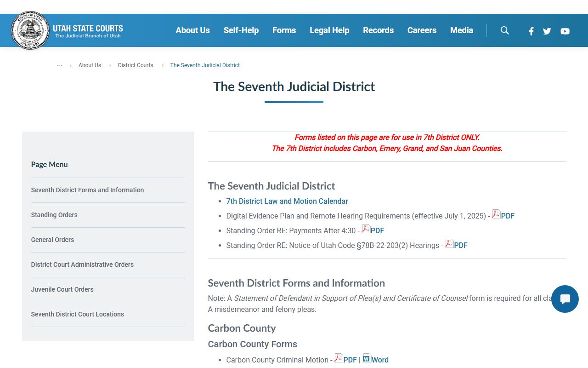Download §78B-22-203(2) Hearings PDF link

tap(461, 246)
